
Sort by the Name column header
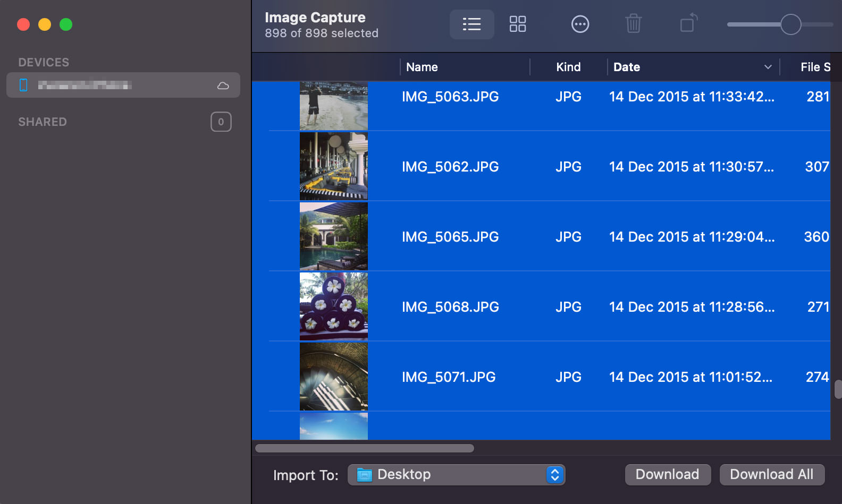point(422,67)
